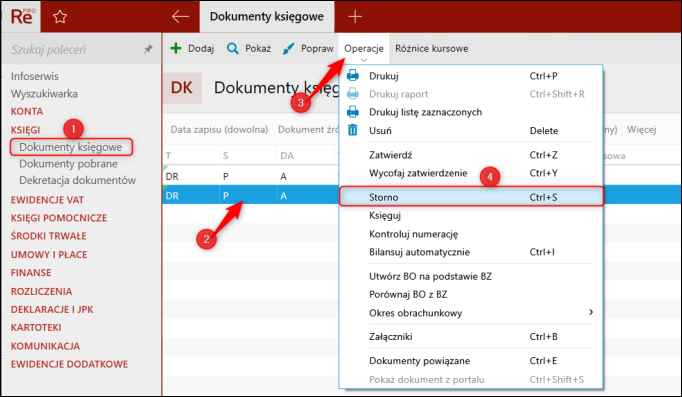This screenshot has width=682, height=397.
Task: Click the Pokaż magnifier icon
Action: (x=233, y=48)
